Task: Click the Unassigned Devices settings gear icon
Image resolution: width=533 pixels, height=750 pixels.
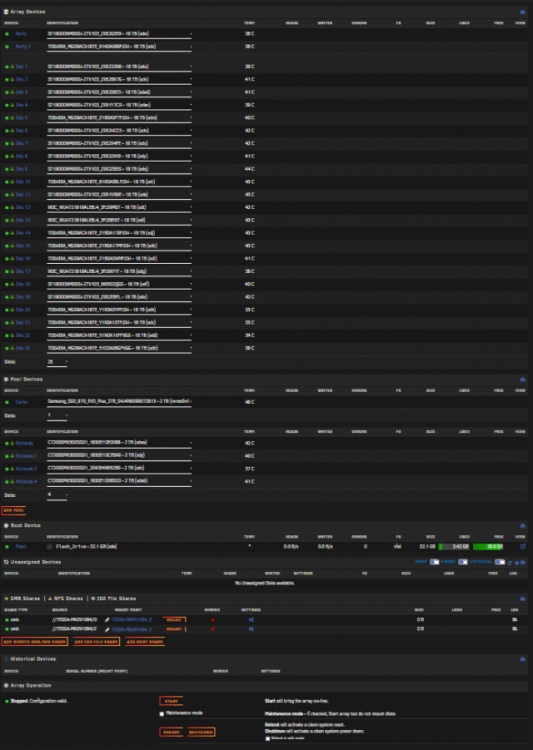Action: tap(516, 562)
